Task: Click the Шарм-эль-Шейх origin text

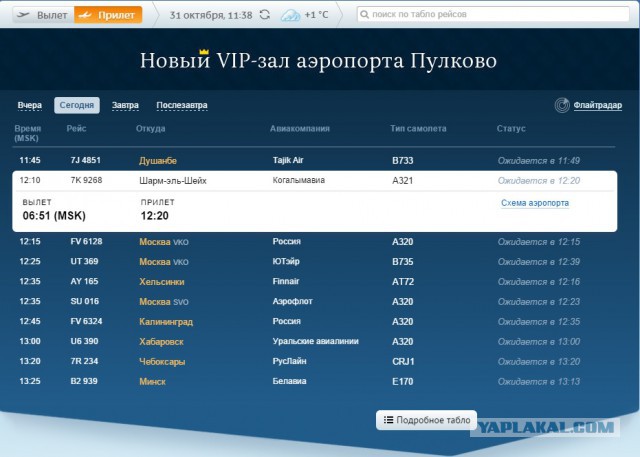Action: [x=173, y=181]
